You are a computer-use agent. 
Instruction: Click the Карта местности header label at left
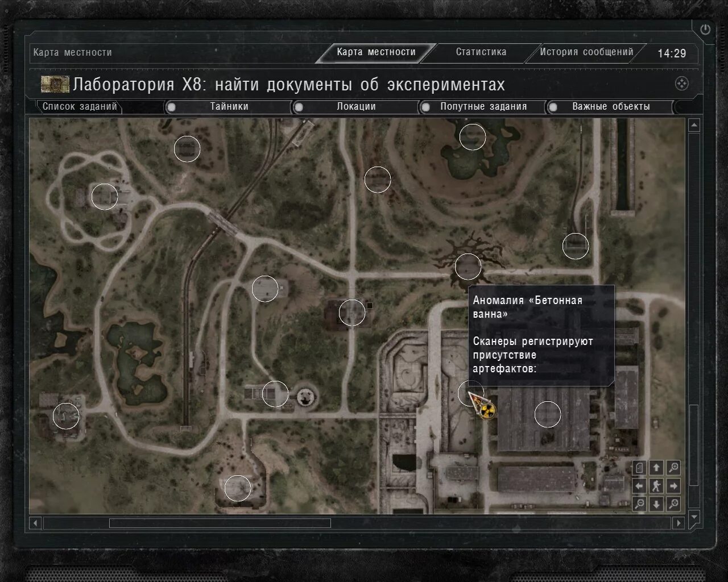pyautogui.click(x=72, y=52)
